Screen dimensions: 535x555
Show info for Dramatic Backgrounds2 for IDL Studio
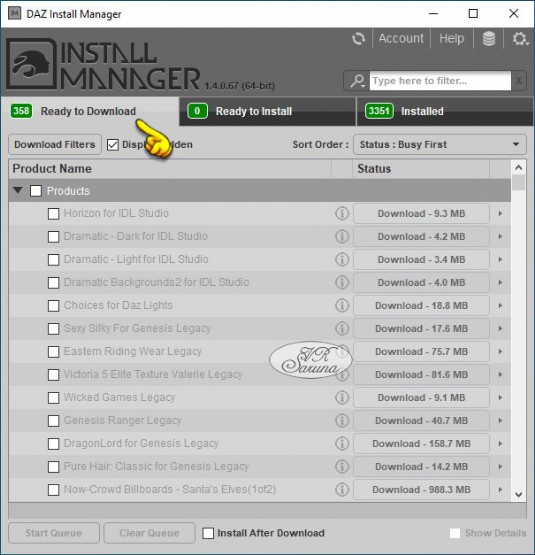[x=342, y=282]
